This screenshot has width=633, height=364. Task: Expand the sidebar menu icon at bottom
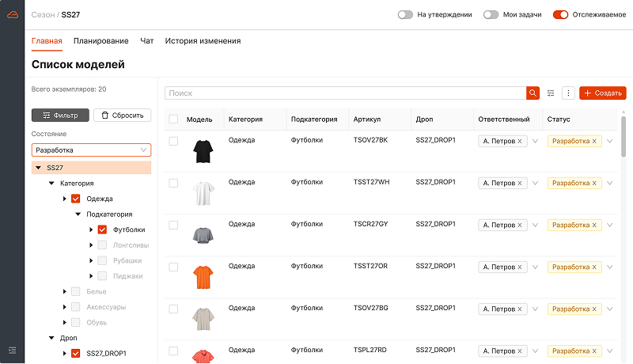(13, 351)
